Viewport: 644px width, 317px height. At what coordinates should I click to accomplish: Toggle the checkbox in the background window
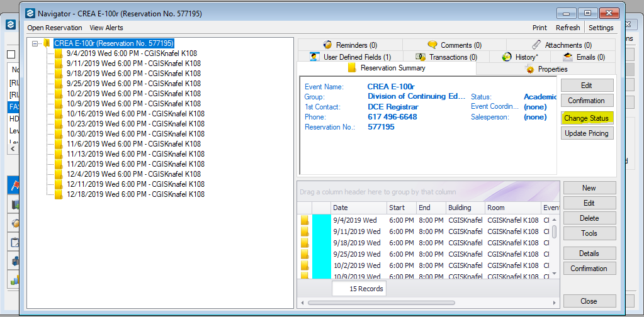coord(11,55)
